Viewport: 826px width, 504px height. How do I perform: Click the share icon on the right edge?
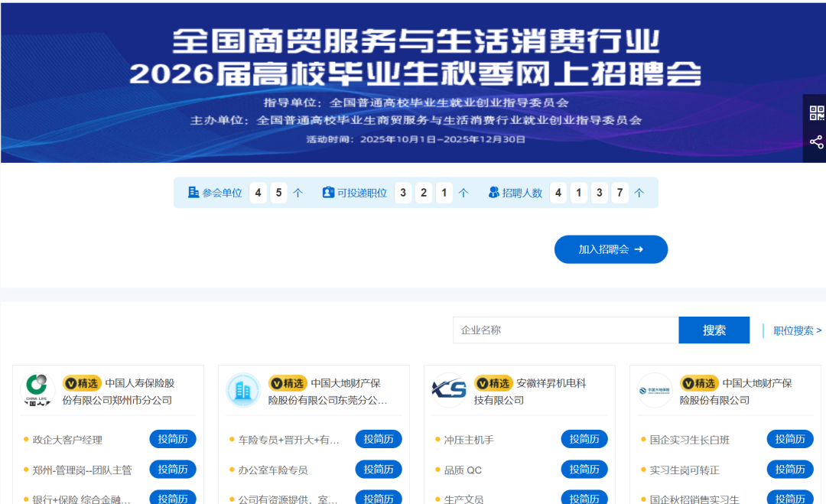(817, 141)
